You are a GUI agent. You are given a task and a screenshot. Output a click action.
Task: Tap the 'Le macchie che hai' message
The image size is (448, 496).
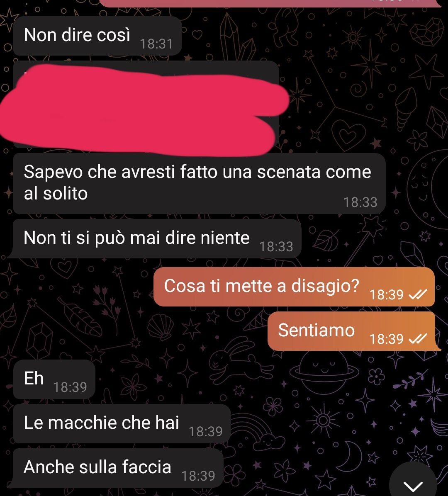(x=122, y=423)
